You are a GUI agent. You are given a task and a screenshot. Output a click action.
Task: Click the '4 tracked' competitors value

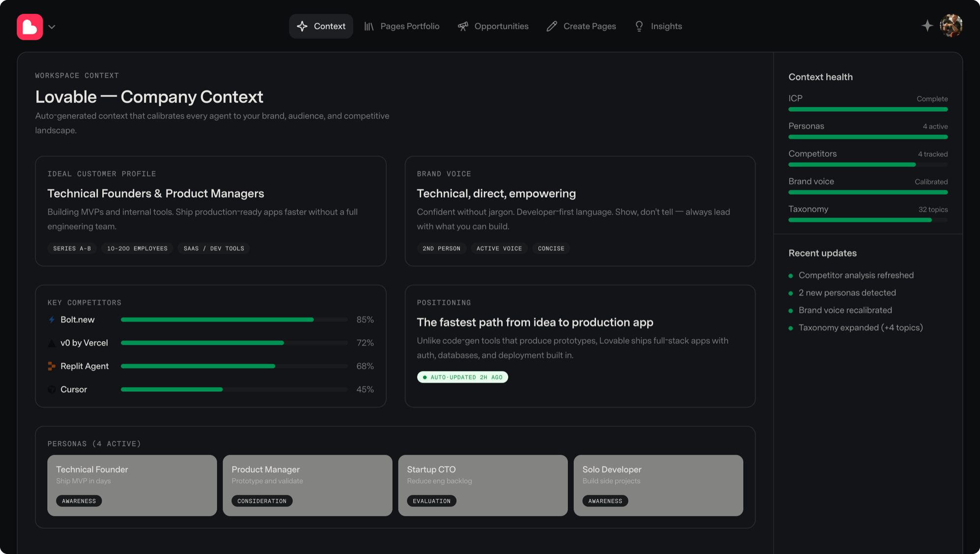click(x=933, y=154)
